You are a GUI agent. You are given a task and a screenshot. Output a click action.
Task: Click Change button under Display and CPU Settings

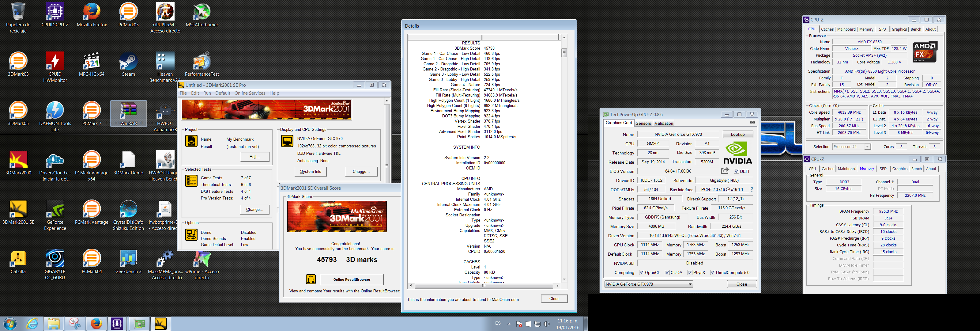pyautogui.click(x=361, y=171)
